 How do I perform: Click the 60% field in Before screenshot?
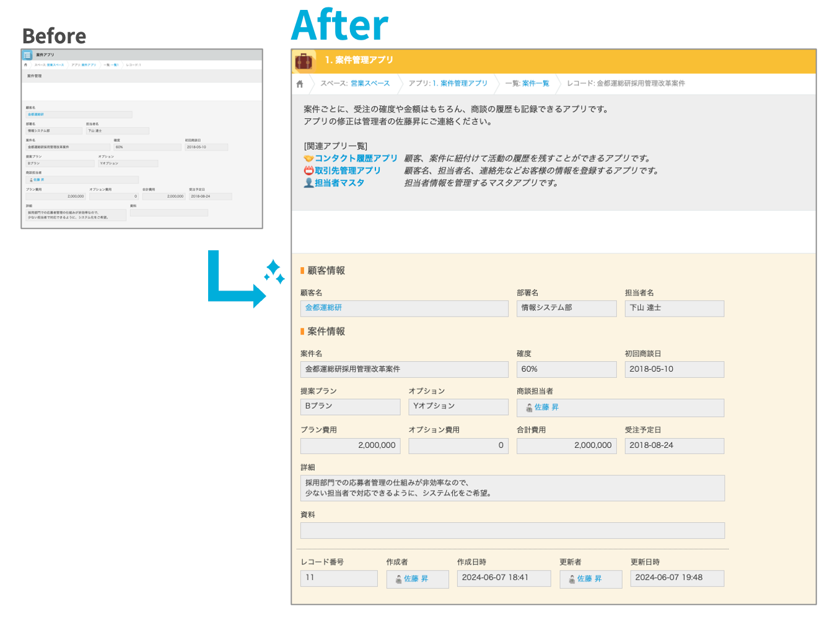147,147
